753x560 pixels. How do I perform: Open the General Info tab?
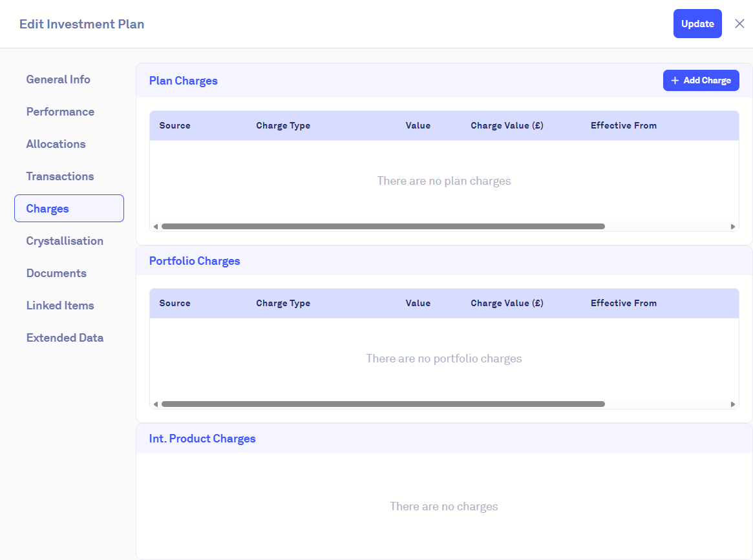pos(58,79)
